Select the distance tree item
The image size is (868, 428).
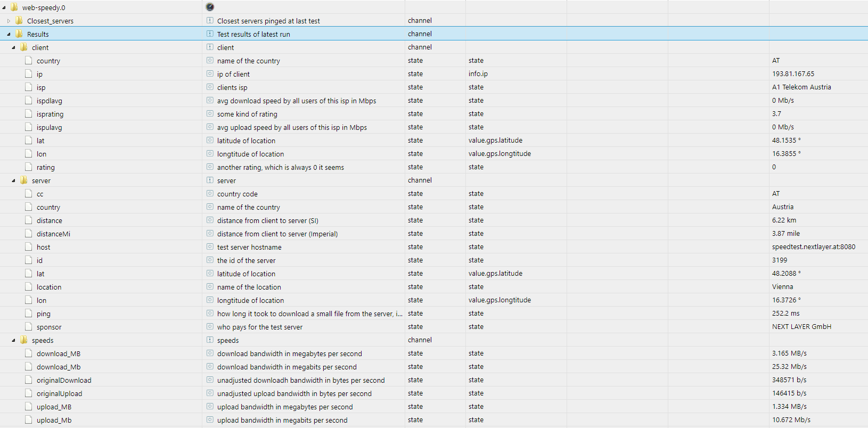[49, 220]
